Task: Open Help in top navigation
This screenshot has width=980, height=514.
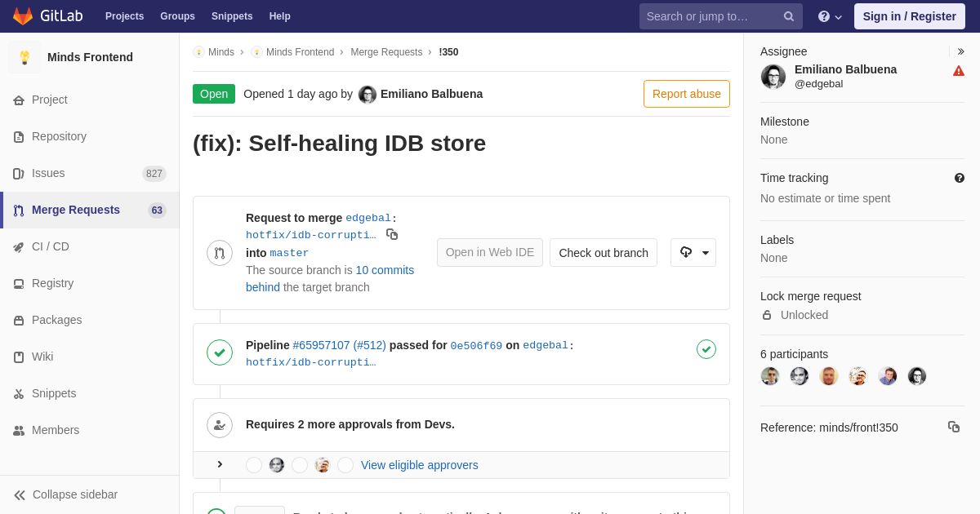Action: coord(280,16)
